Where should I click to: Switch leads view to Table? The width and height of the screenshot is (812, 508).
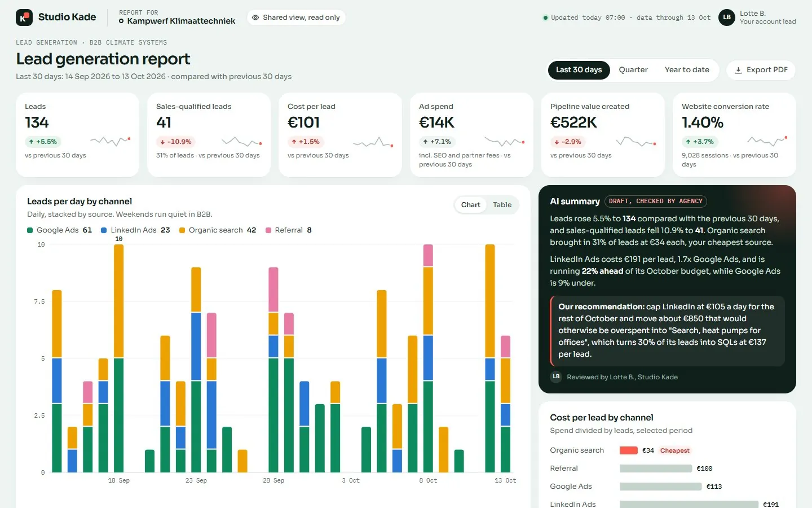502,205
